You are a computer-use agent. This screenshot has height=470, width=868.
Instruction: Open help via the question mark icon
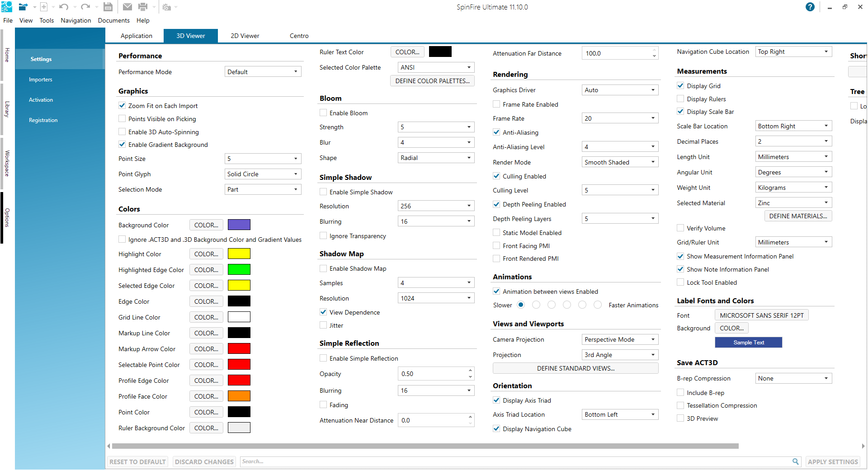(810, 7)
